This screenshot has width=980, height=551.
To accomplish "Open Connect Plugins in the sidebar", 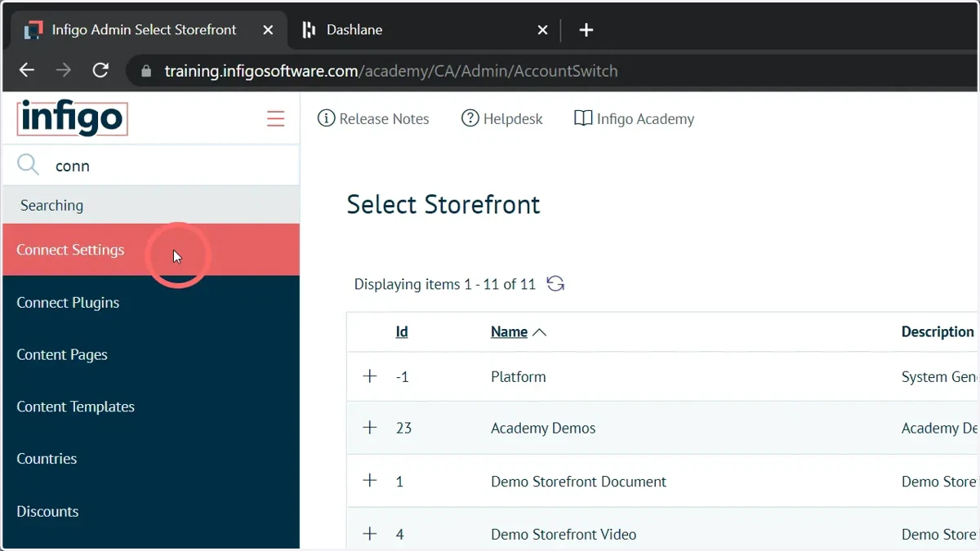I will [x=151, y=302].
